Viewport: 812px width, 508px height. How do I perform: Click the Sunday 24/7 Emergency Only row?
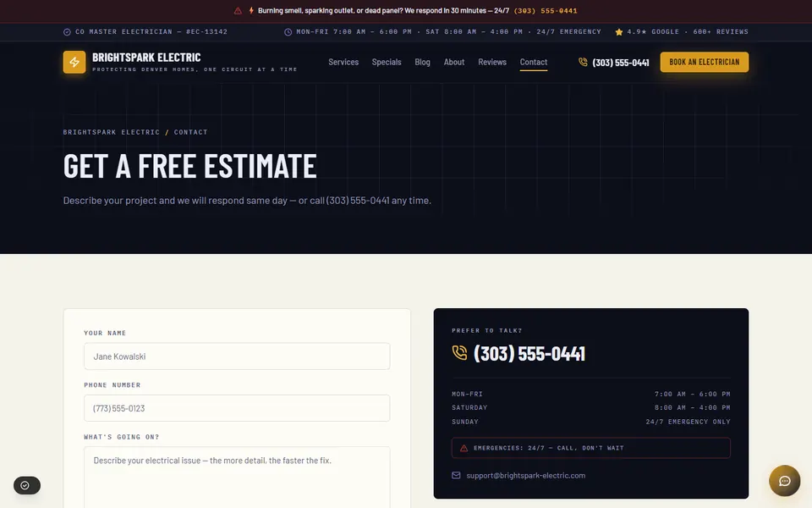point(591,422)
